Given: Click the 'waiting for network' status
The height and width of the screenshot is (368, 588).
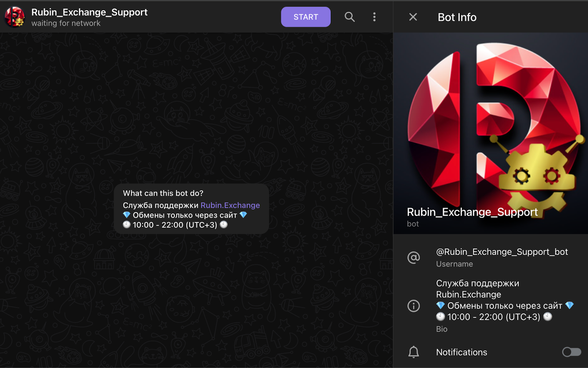Looking at the screenshot, I should click(x=66, y=23).
